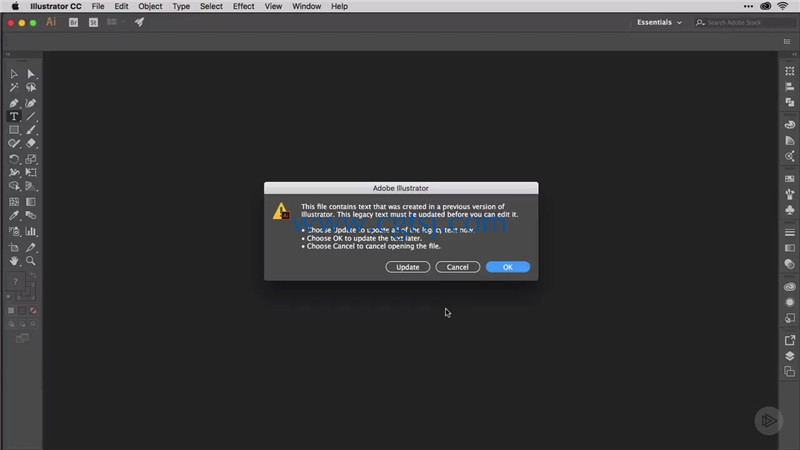
Task: Open the Align panel icon
Action: click(x=790, y=87)
